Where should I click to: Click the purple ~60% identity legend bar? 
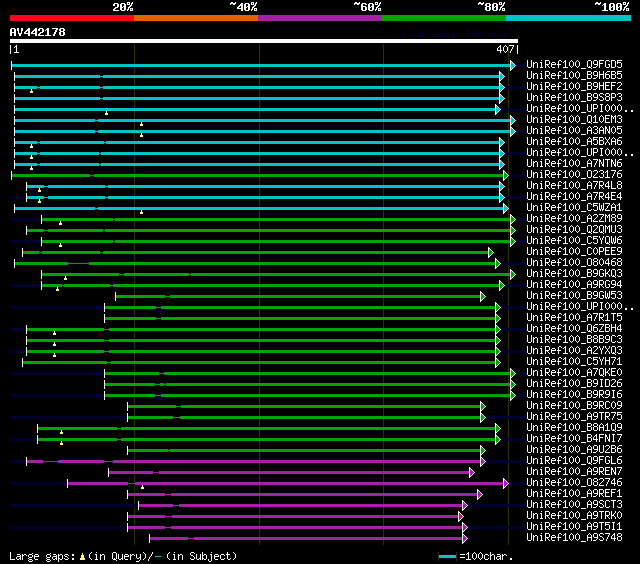[x=320, y=18]
